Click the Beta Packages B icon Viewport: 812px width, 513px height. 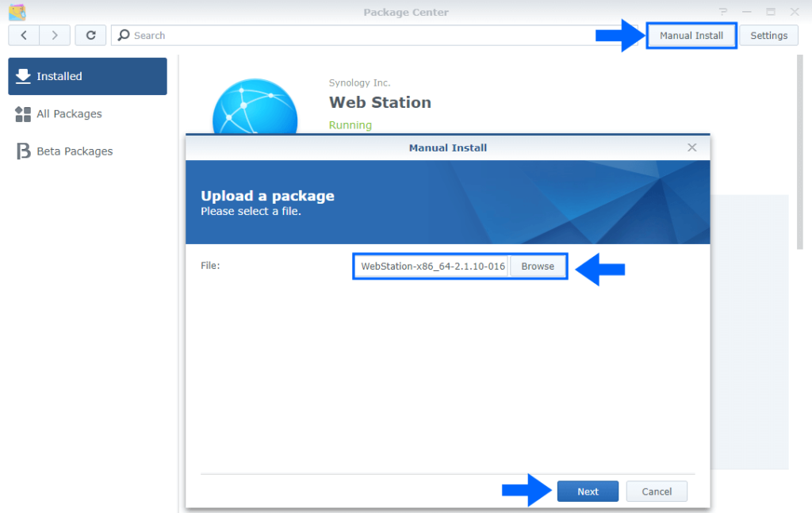click(x=23, y=151)
